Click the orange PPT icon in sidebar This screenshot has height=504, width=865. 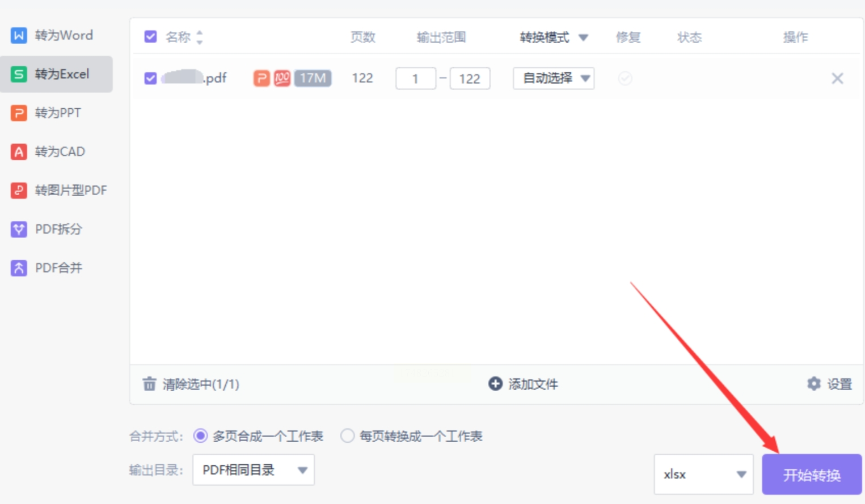click(x=19, y=113)
